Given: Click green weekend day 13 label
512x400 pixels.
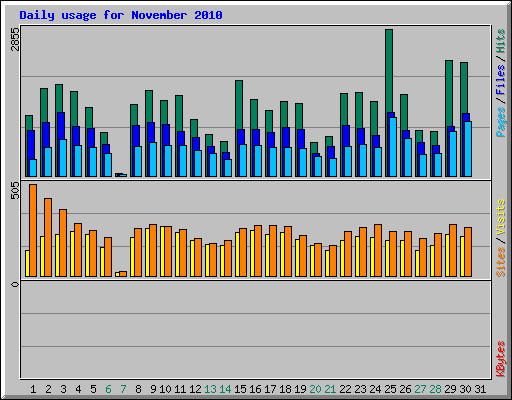Looking at the screenshot, I should (x=210, y=389).
